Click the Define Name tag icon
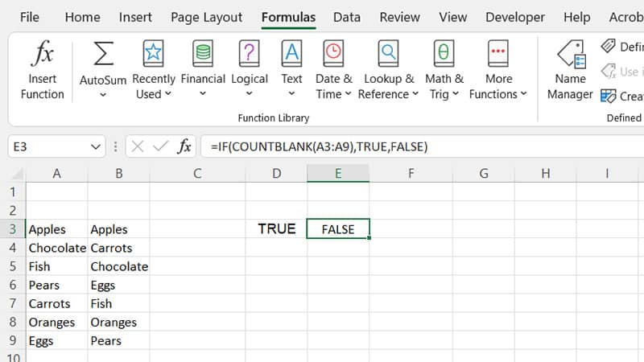 click(x=609, y=46)
